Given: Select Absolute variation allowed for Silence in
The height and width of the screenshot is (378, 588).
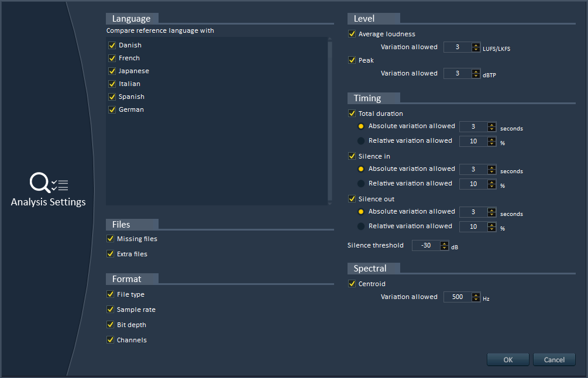Looking at the screenshot, I should point(361,169).
